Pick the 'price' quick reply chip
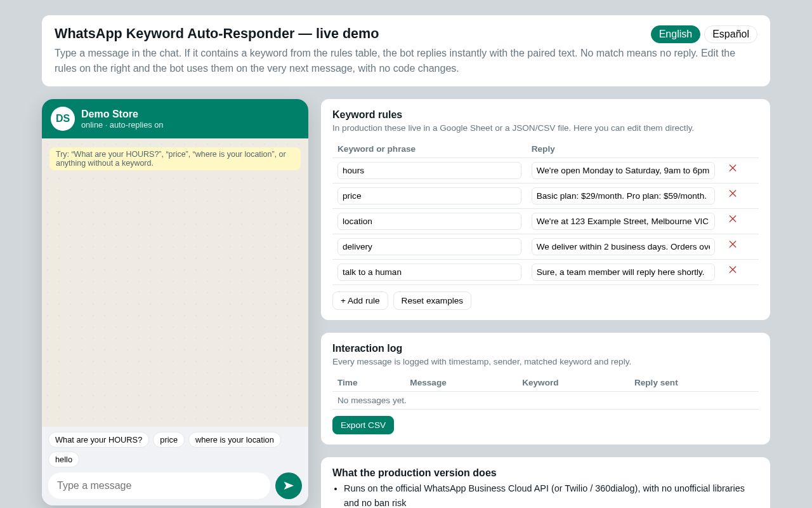 click(x=169, y=440)
